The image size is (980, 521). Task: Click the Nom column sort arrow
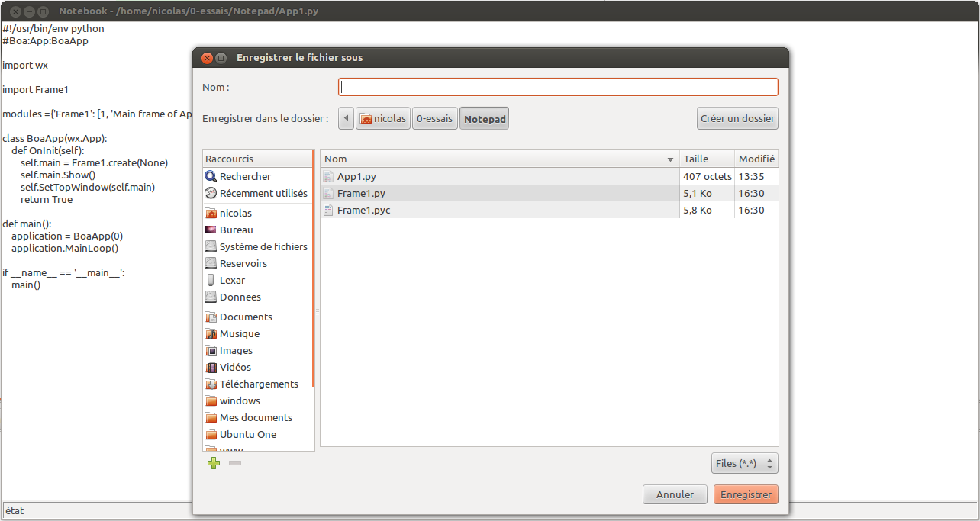point(670,159)
